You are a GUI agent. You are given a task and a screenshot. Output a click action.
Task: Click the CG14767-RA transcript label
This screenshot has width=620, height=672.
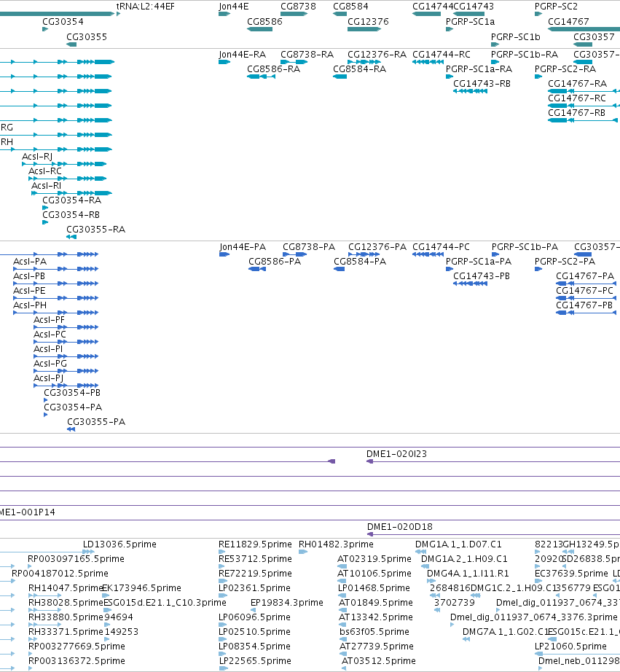tap(578, 84)
